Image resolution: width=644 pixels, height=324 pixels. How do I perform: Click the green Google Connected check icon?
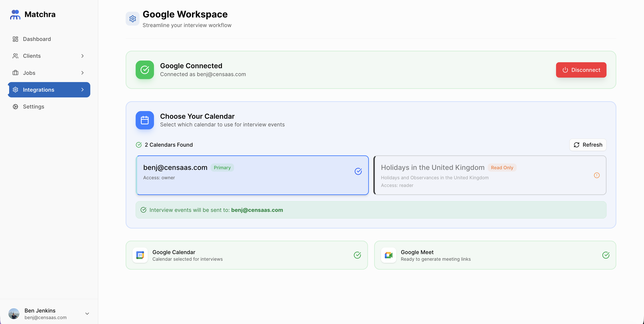pyautogui.click(x=145, y=70)
